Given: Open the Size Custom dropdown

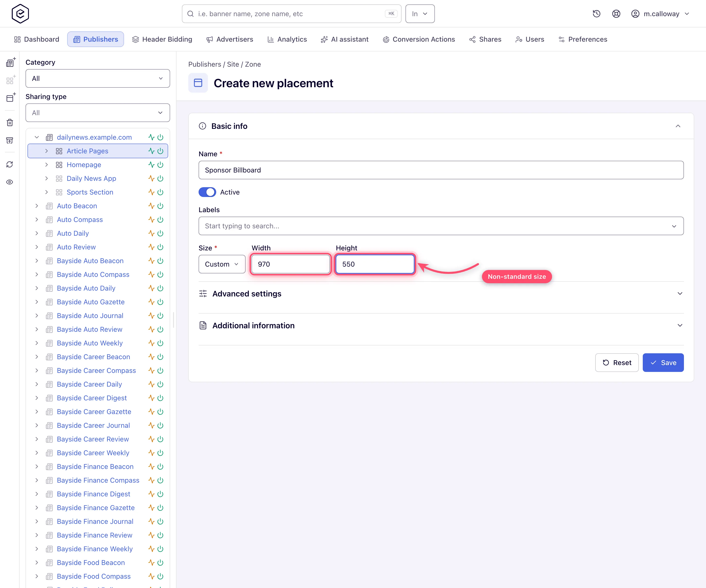Looking at the screenshot, I should [222, 264].
